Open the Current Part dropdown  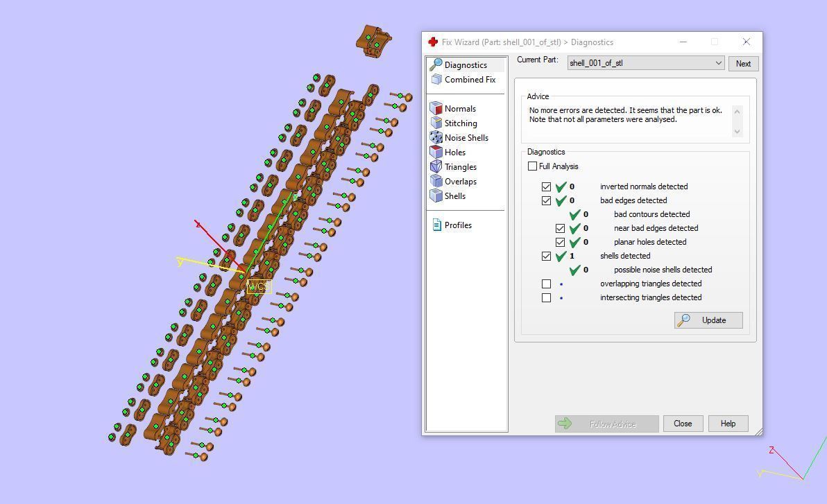[x=645, y=63]
